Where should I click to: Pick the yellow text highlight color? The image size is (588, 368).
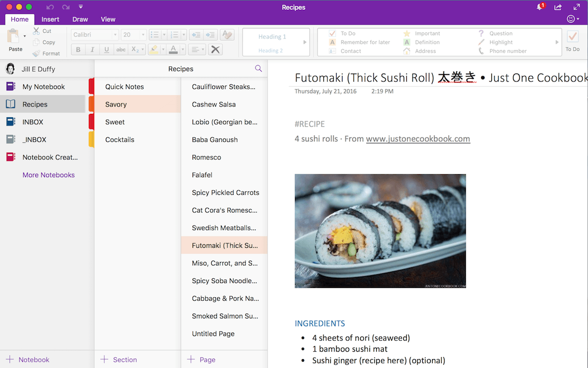(153, 50)
